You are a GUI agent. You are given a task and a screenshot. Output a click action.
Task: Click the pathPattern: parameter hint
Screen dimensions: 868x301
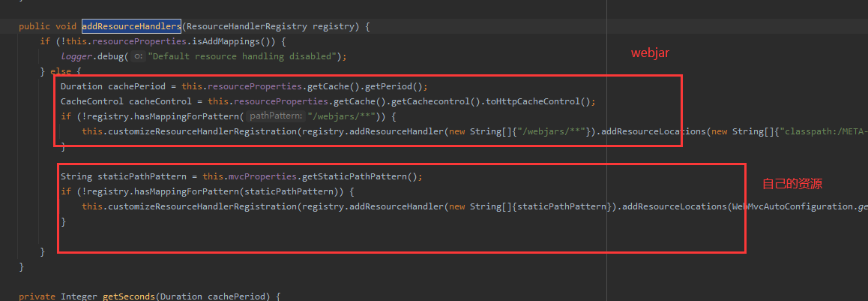275,116
